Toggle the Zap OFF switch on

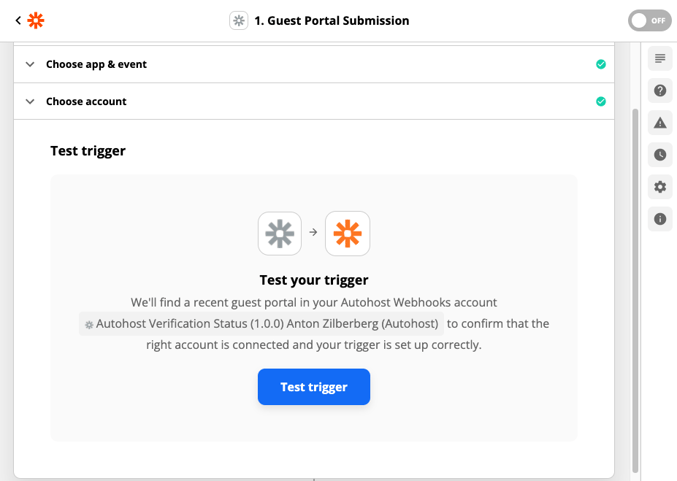pyautogui.click(x=649, y=20)
